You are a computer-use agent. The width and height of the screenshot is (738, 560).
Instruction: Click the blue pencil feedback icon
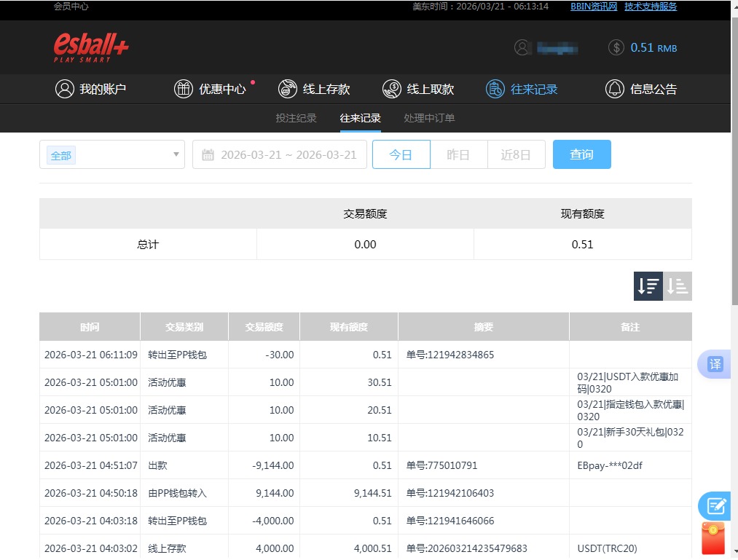(x=714, y=505)
